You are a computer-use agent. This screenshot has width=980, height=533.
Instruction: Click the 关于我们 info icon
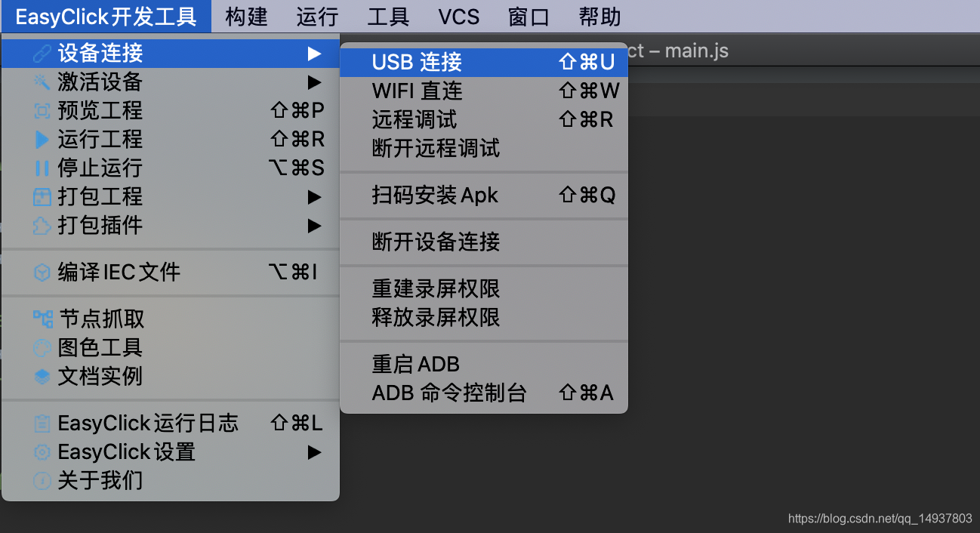point(42,481)
